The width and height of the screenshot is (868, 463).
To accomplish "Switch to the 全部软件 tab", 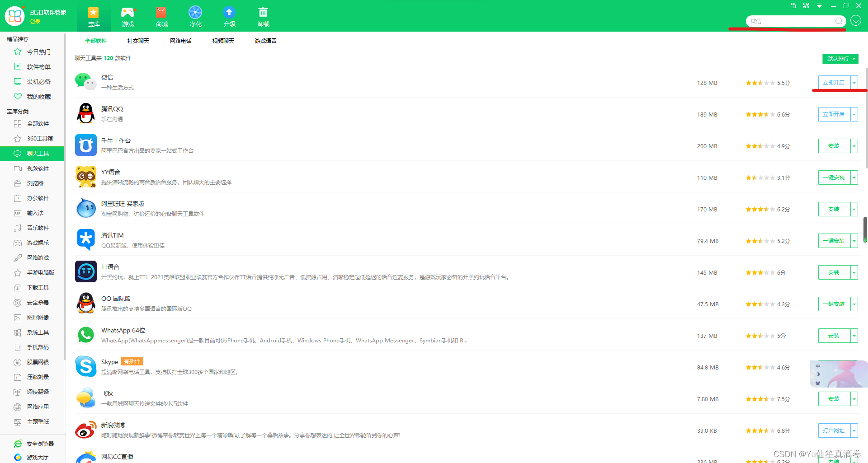I will click(x=96, y=41).
